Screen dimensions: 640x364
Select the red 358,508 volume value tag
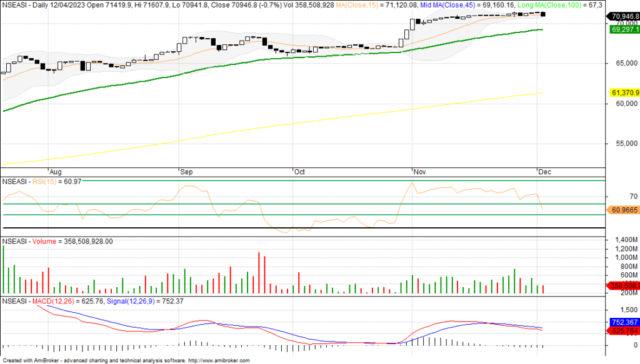click(x=624, y=286)
